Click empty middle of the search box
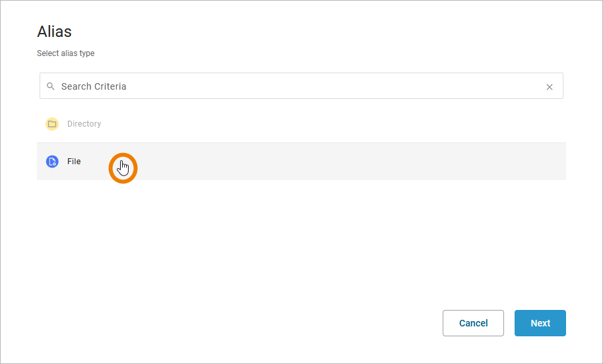The image size is (603, 364). (x=330, y=86)
